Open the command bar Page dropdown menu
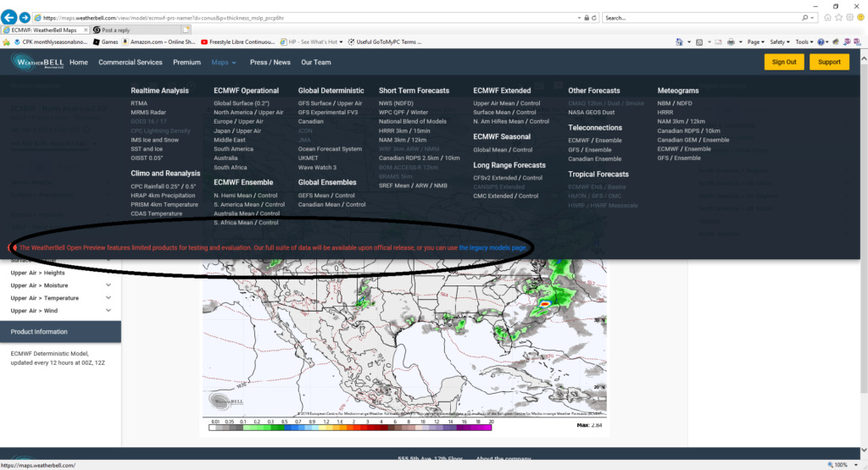Viewport: 868px width, 470px height. (x=755, y=42)
